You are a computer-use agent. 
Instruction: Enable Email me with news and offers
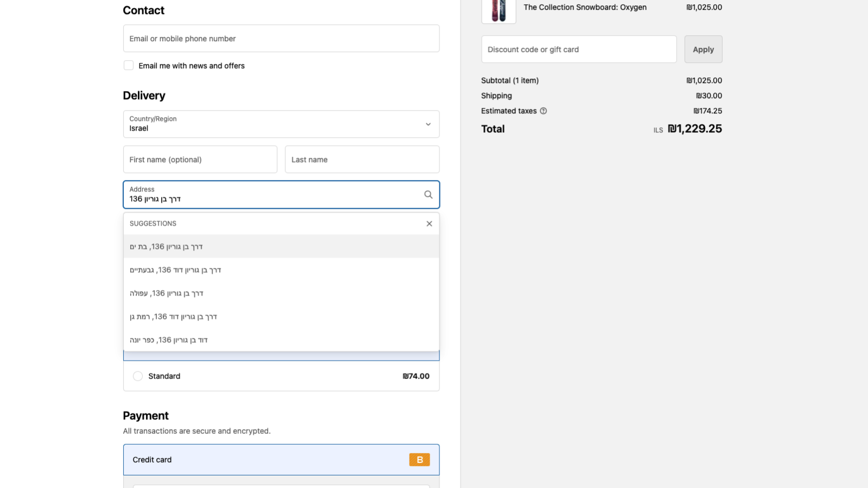coord(129,65)
